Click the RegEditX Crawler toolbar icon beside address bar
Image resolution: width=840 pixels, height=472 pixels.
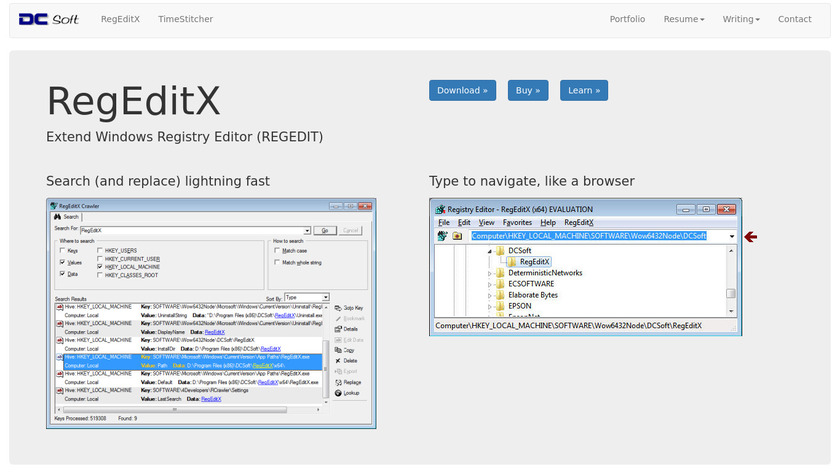(x=441, y=236)
